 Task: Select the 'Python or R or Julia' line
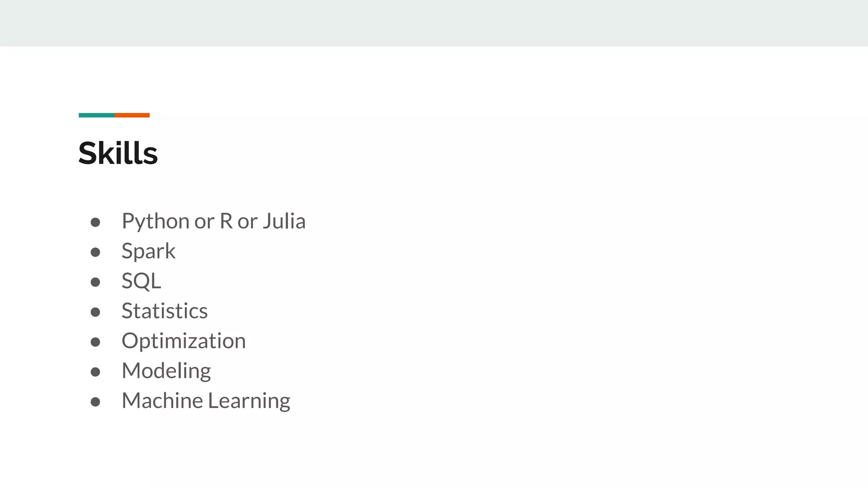coord(213,221)
